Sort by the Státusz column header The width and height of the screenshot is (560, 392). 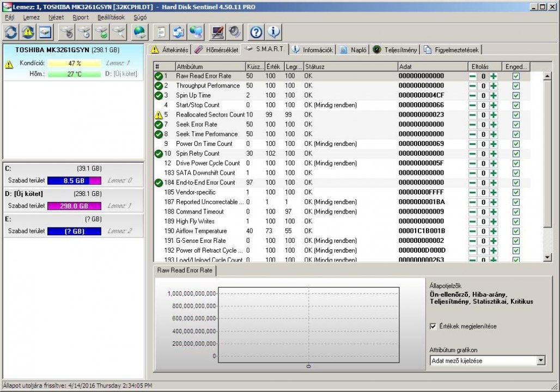(350, 66)
